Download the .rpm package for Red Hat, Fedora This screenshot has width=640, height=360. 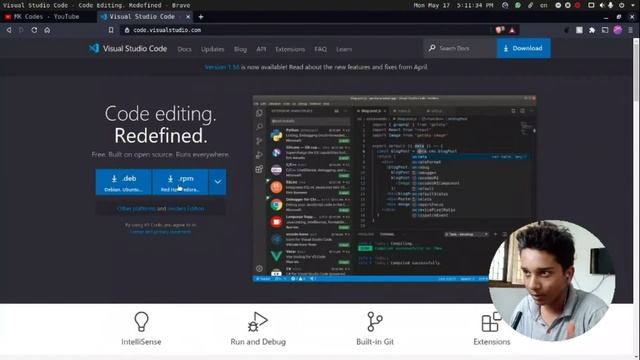tap(180, 182)
